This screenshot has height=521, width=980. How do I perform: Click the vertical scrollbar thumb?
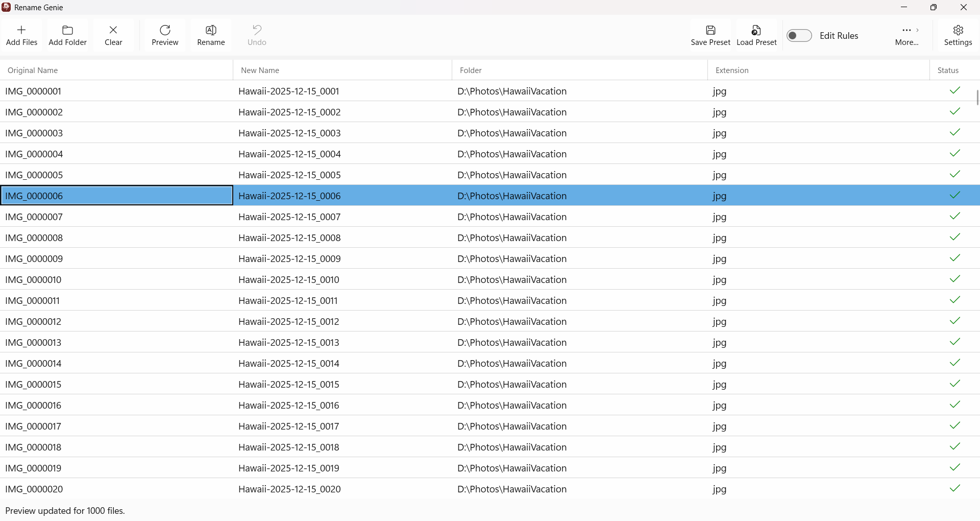[976, 97]
